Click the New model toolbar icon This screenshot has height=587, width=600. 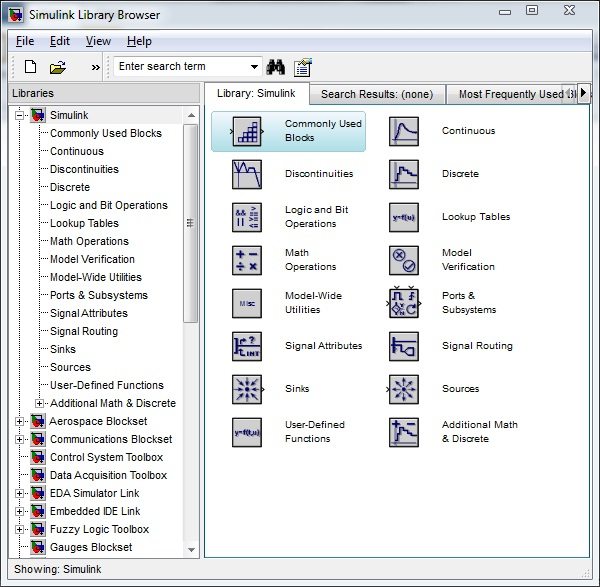(30, 67)
